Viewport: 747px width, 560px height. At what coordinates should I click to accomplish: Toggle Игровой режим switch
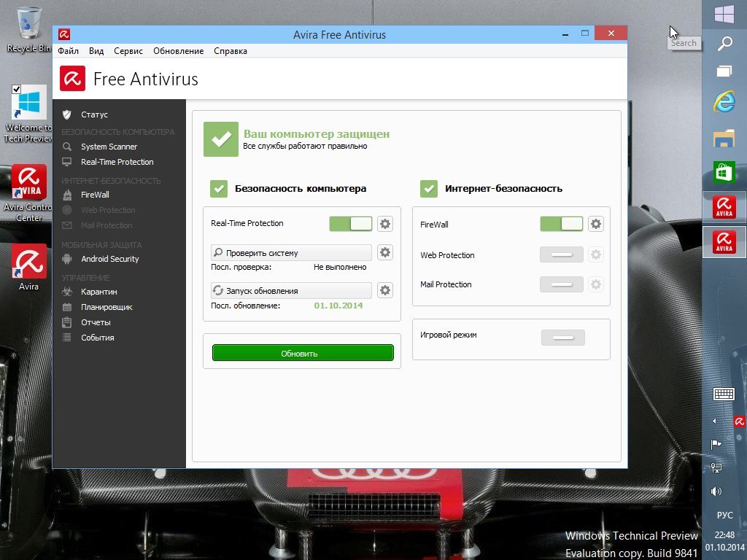563,338
